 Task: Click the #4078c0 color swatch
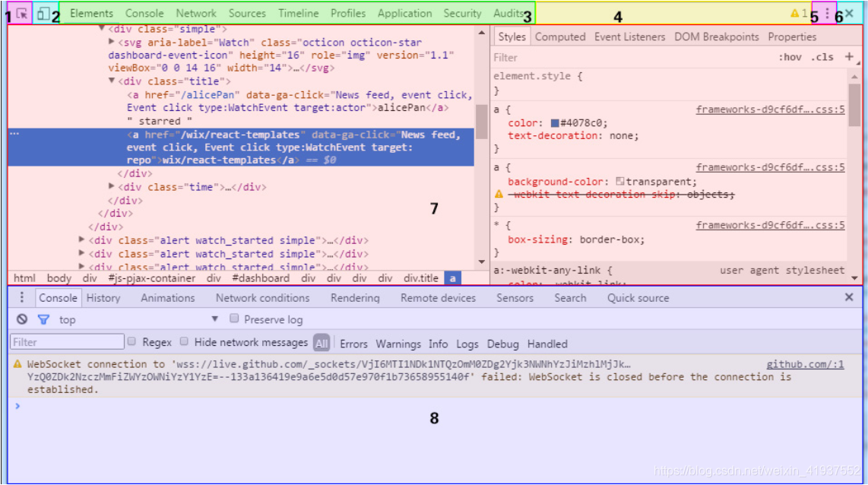[555, 123]
